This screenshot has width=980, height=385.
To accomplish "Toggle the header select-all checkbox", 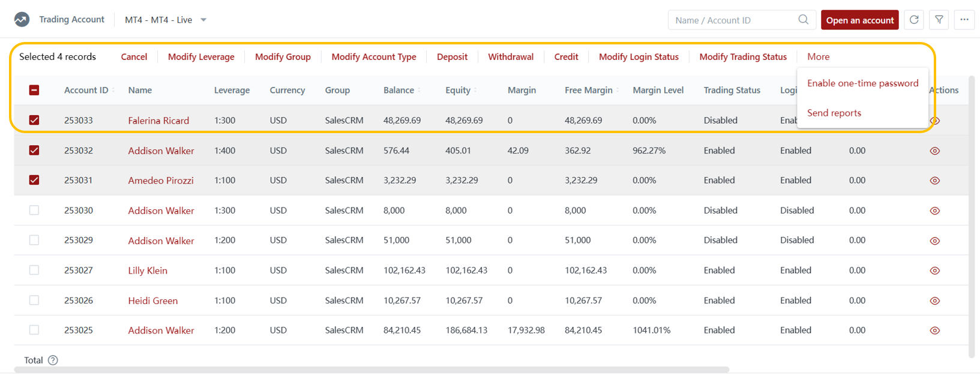I will [34, 90].
